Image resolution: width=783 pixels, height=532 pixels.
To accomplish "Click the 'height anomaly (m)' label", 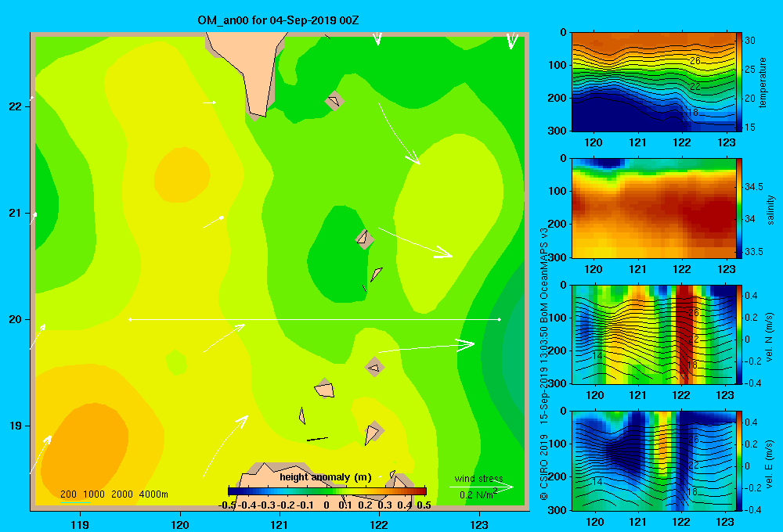I will 326,477.
